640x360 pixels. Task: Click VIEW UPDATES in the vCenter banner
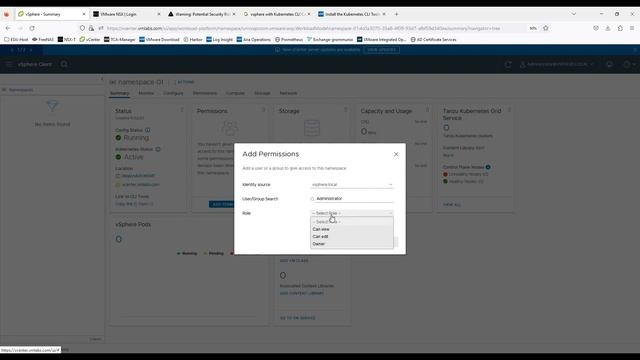pos(382,50)
